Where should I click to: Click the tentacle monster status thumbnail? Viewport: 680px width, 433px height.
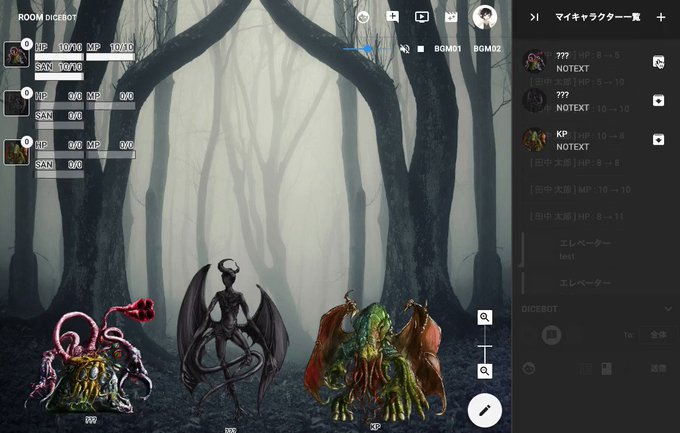(x=16, y=54)
